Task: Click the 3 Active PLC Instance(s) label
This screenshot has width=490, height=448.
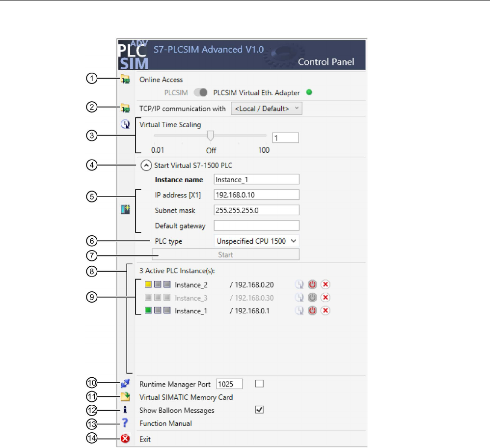Action: [177, 271]
